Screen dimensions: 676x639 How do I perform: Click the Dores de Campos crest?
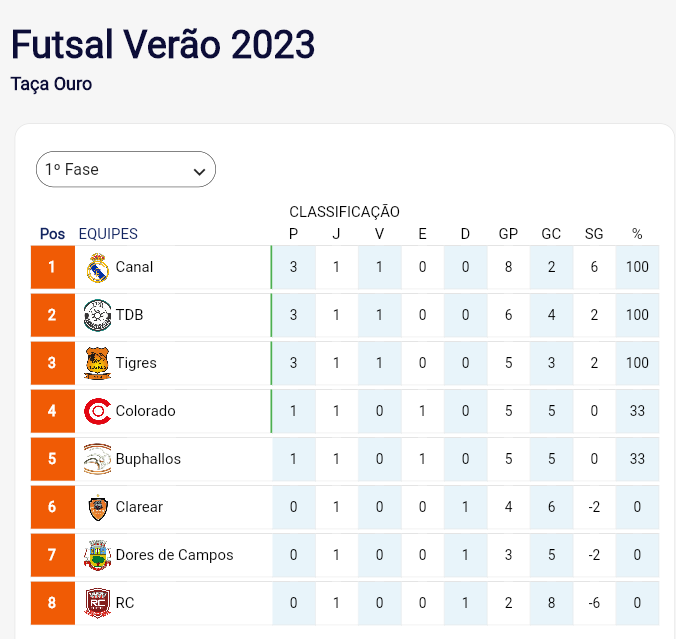[97, 555]
